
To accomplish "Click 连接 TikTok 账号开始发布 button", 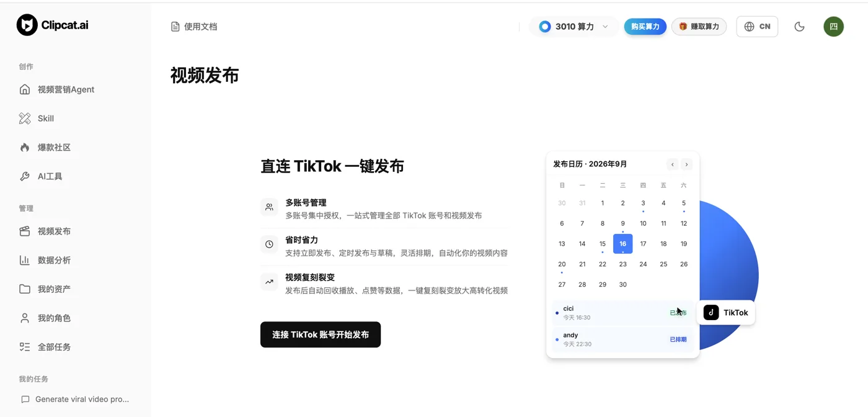I will pos(321,334).
